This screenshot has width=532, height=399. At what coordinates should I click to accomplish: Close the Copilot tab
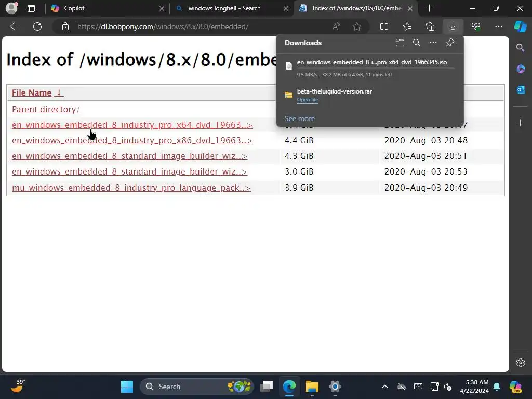click(162, 8)
